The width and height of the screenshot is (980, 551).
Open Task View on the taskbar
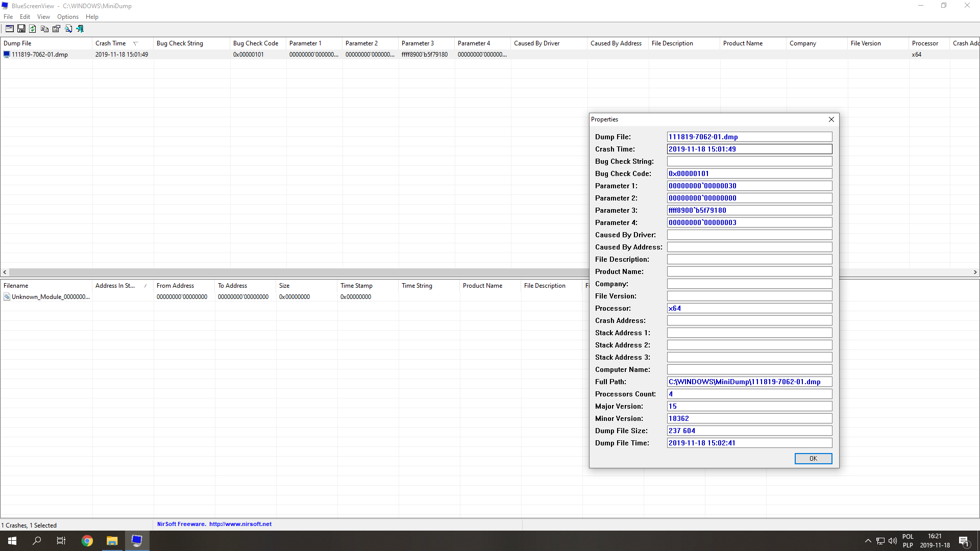click(61, 541)
